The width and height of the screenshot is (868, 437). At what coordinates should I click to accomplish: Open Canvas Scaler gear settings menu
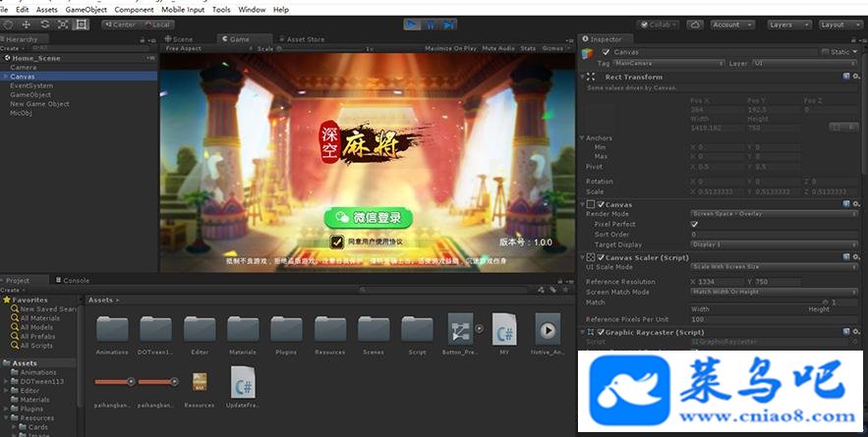[856, 257]
